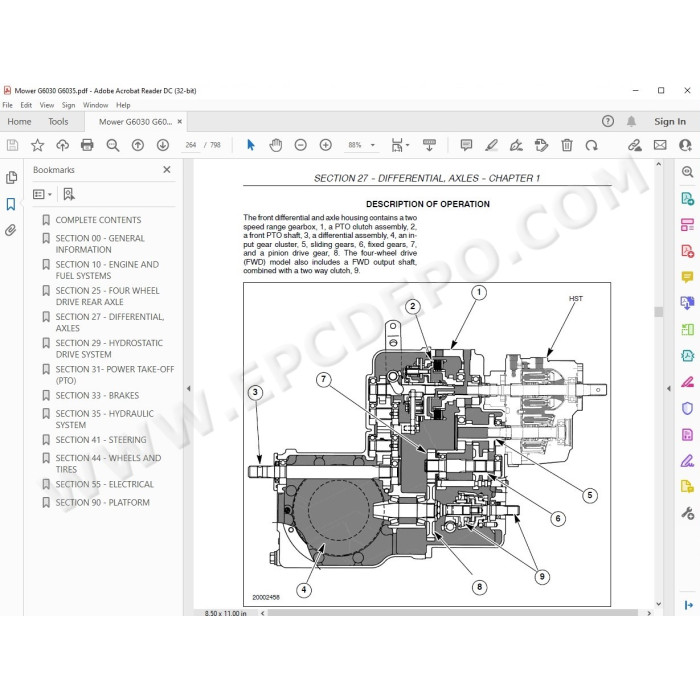This screenshot has height=700, width=700.
Task: Open the fit page options tool
Action: [400, 145]
